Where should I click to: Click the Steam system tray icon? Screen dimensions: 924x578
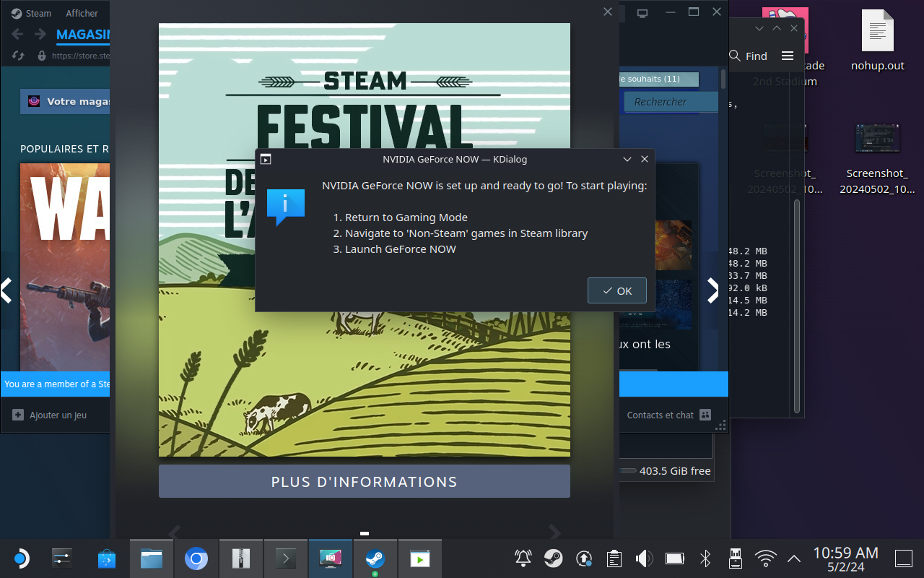click(x=554, y=558)
